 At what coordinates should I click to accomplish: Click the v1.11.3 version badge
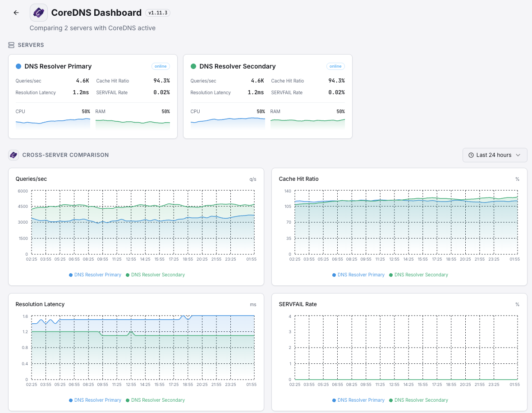(157, 13)
